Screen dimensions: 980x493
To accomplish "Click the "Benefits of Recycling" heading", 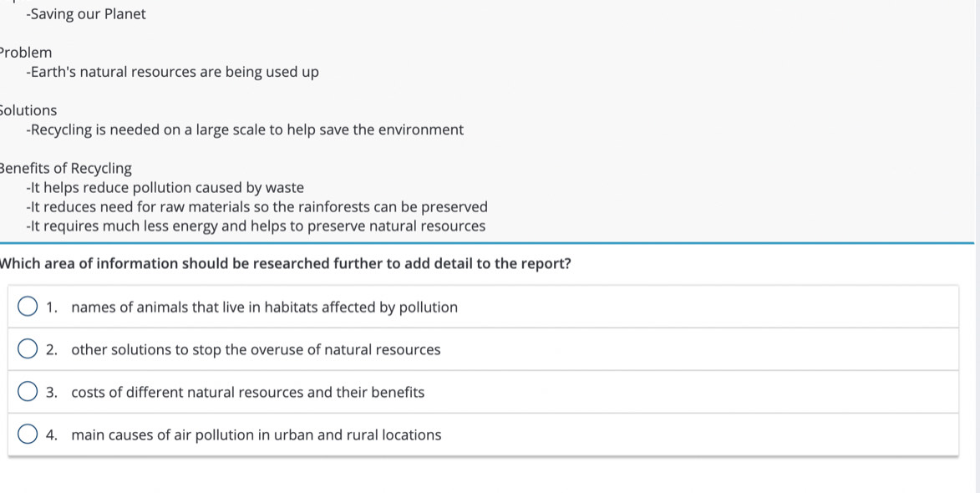I will click(x=66, y=169).
